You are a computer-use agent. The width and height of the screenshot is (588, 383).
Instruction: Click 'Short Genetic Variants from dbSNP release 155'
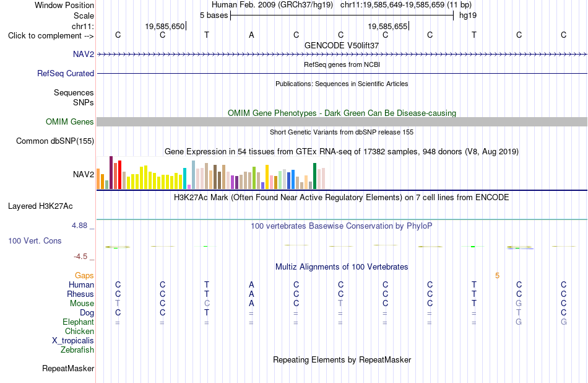tap(342, 132)
